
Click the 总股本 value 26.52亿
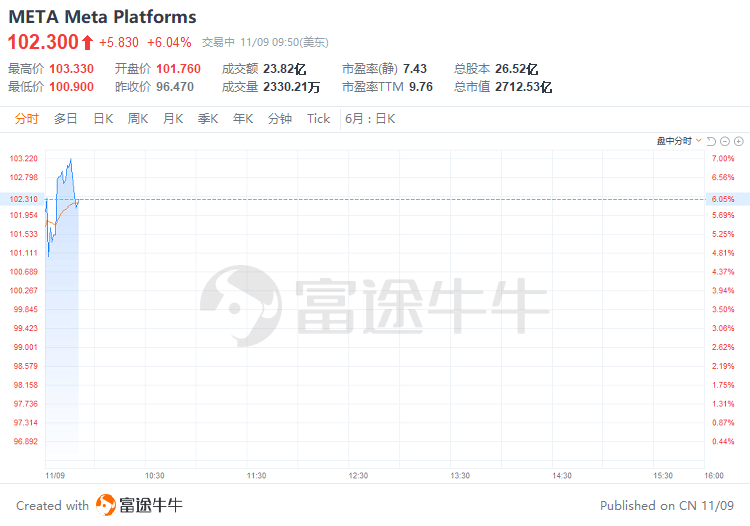pyautogui.click(x=517, y=69)
